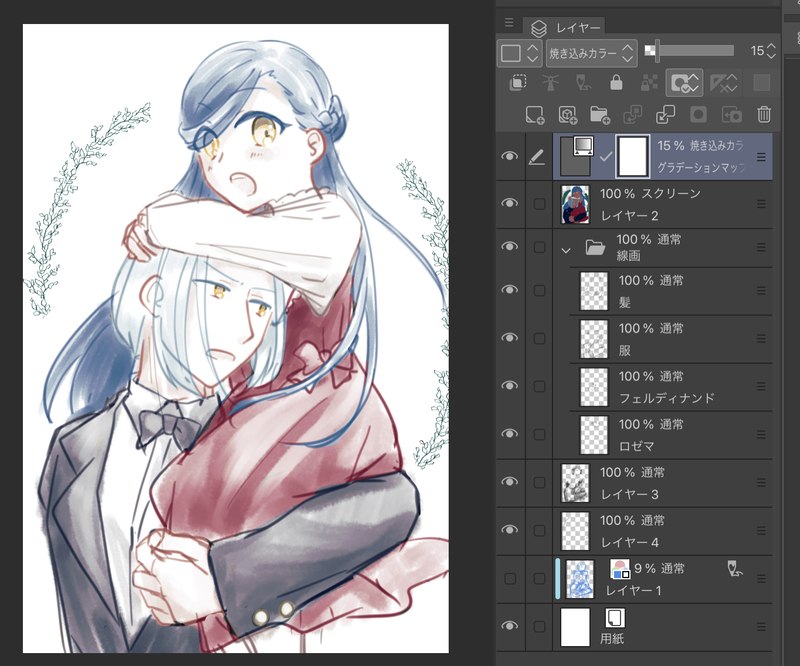Check the selection box for 用紙 layer
Screen dimensions: 800x666
[x=539, y=627]
